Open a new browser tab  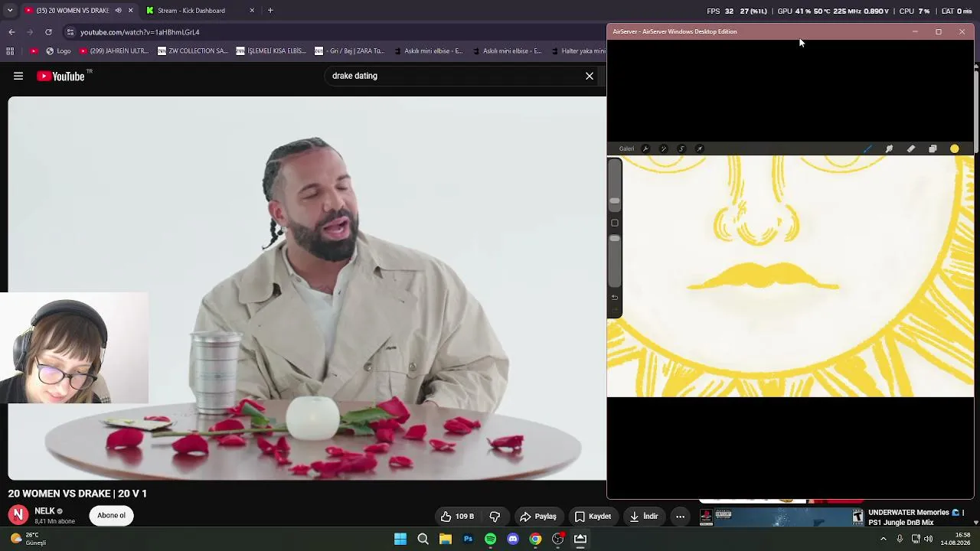pyautogui.click(x=270, y=11)
